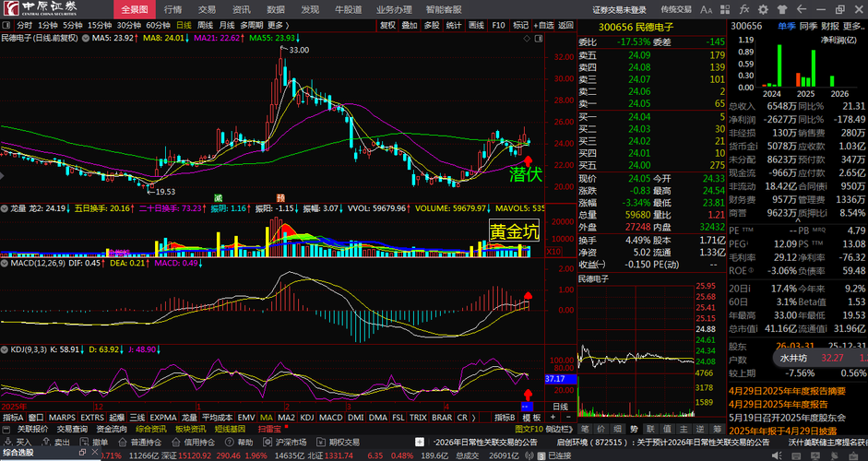Expand the caret below 财务费 row

click(798, 220)
